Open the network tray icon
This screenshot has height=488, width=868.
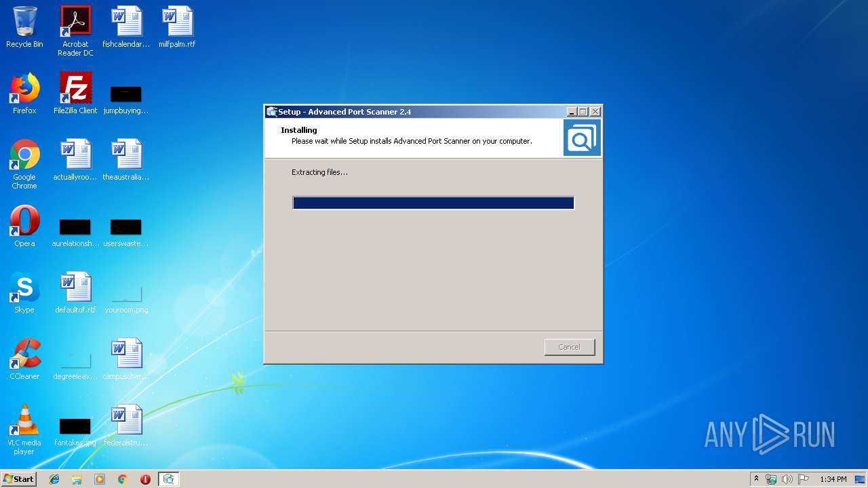pyautogui.click(x=771, y=479)
